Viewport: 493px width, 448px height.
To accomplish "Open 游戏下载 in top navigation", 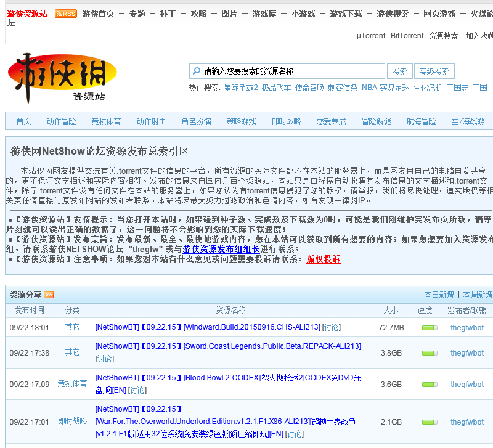I will coord(346,14).
